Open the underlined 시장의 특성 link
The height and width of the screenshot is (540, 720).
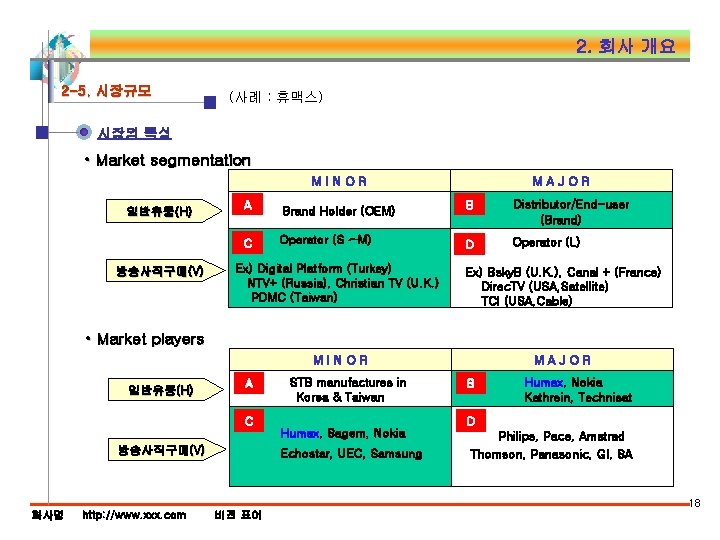[x=134, y=133]
